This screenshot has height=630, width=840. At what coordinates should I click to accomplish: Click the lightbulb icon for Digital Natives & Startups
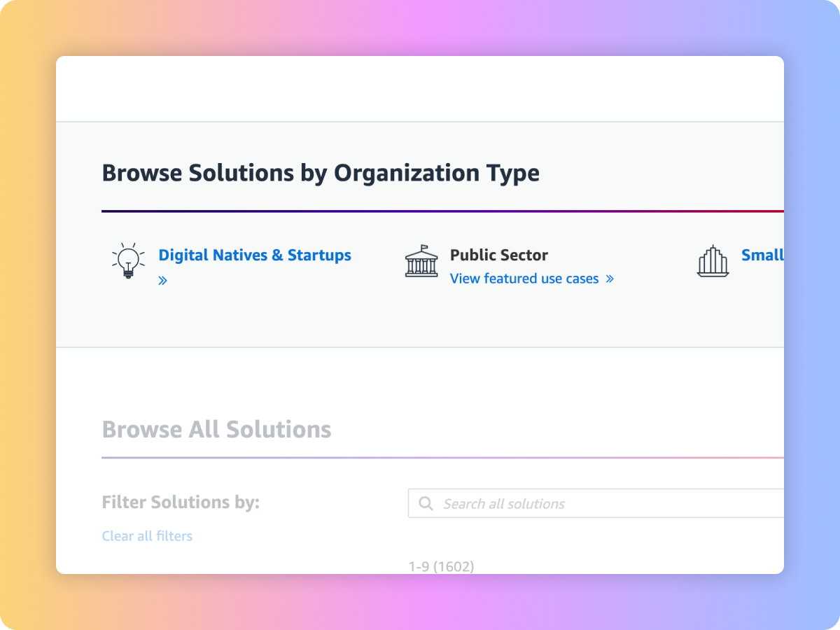click(x=128, y=261)
